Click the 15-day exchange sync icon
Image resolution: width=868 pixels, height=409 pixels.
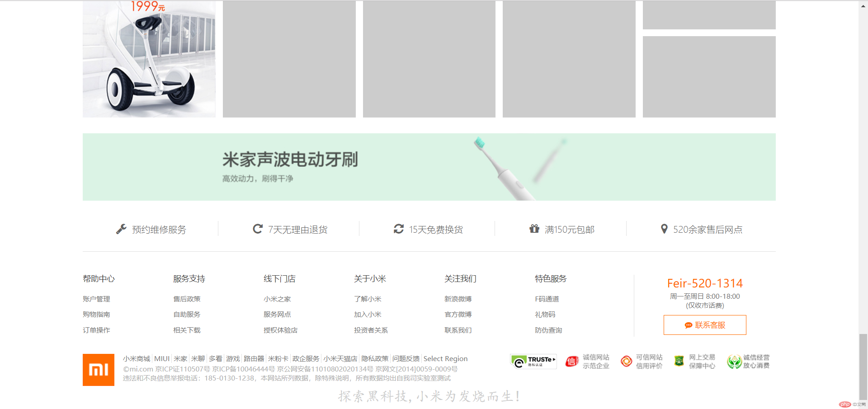(x=399, y=229)
